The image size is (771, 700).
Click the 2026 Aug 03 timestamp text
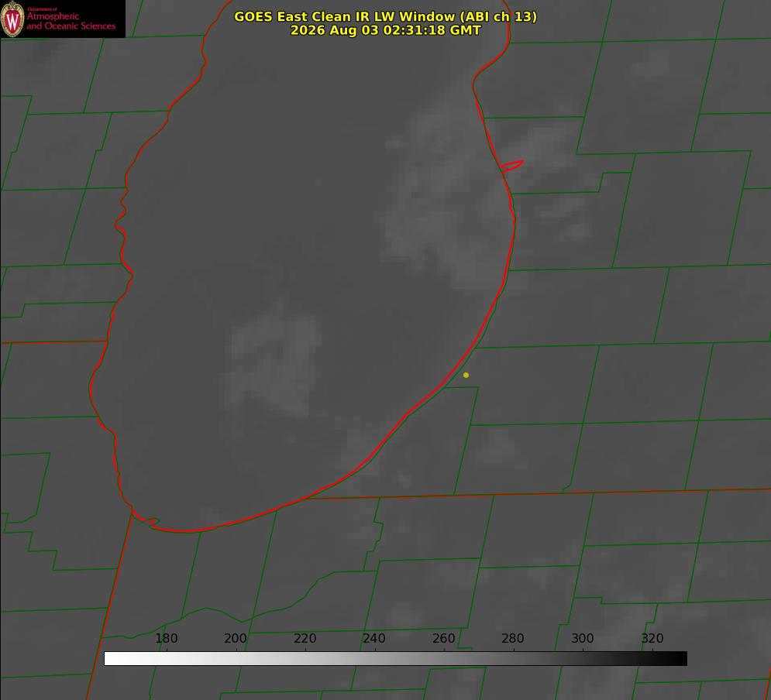pyautogui.click(x=386, y=30)
